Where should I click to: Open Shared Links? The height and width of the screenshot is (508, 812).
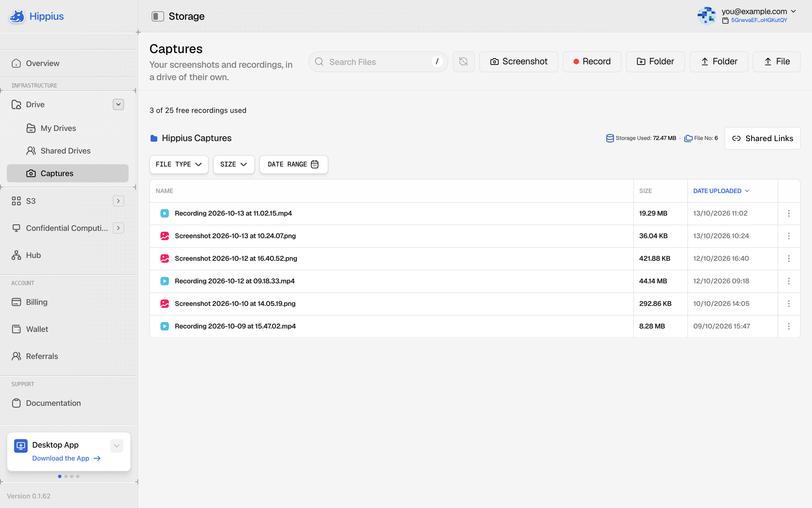click(x=762, y=138)
